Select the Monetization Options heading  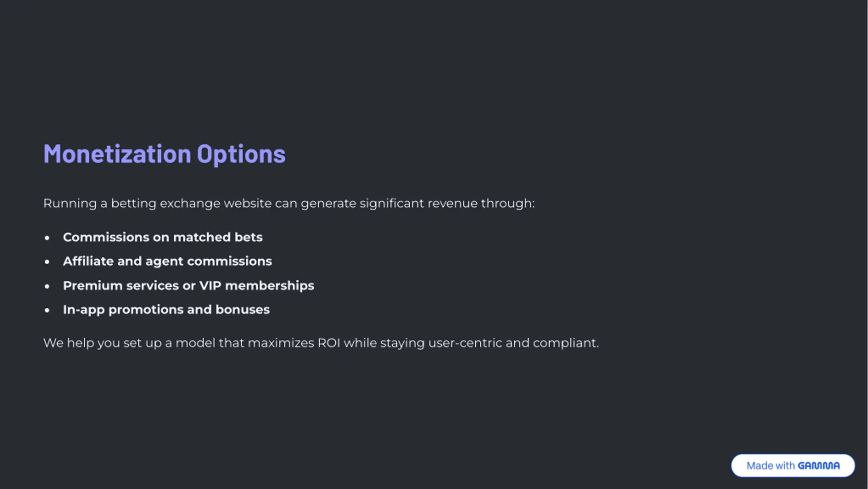(164, 154)
